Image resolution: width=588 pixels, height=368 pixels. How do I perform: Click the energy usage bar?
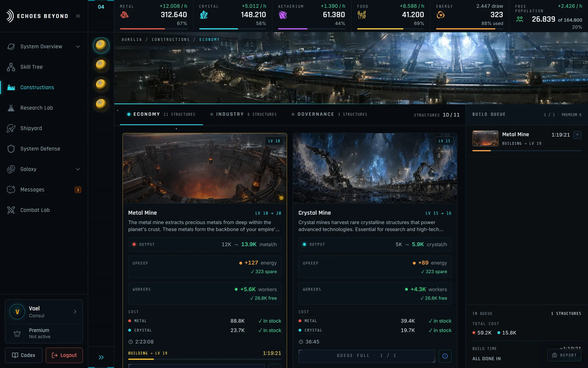click(x=469, y=29)
